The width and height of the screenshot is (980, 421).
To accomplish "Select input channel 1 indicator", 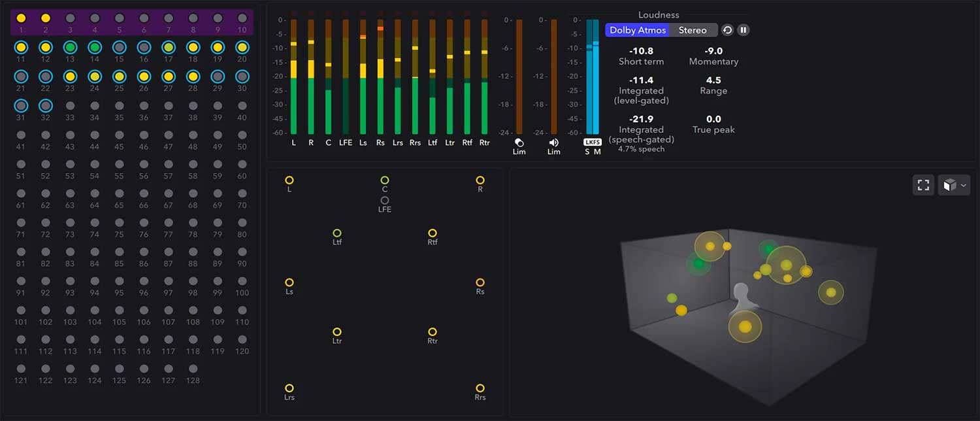I will [21, 18].
